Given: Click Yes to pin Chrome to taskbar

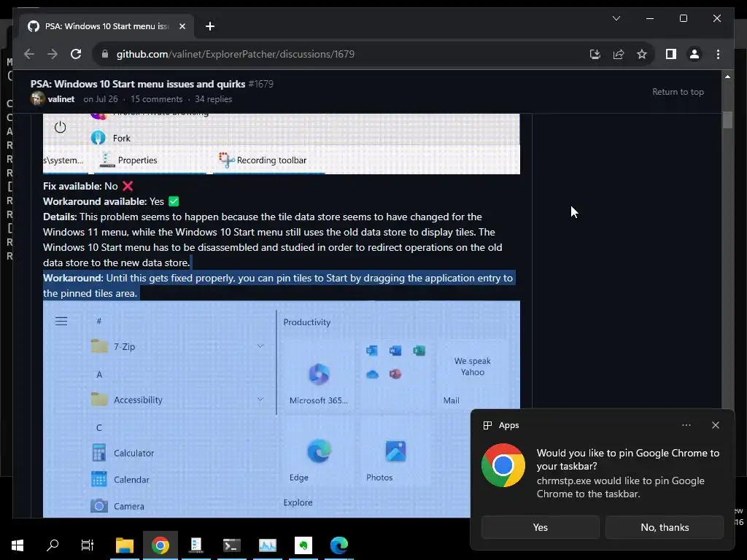Looking at the screenshot, I should pyautogui.click(x=541, y=527).
